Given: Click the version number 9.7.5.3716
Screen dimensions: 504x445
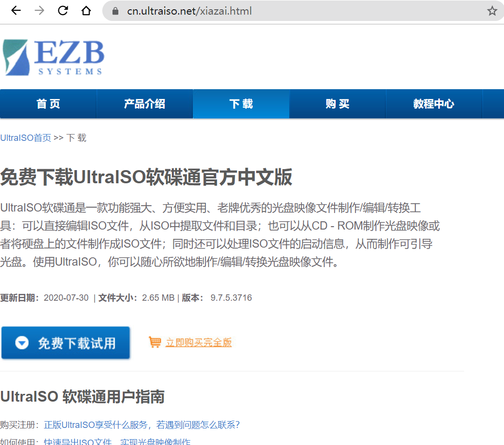Looking at the screenshot, I should (231, 298).
